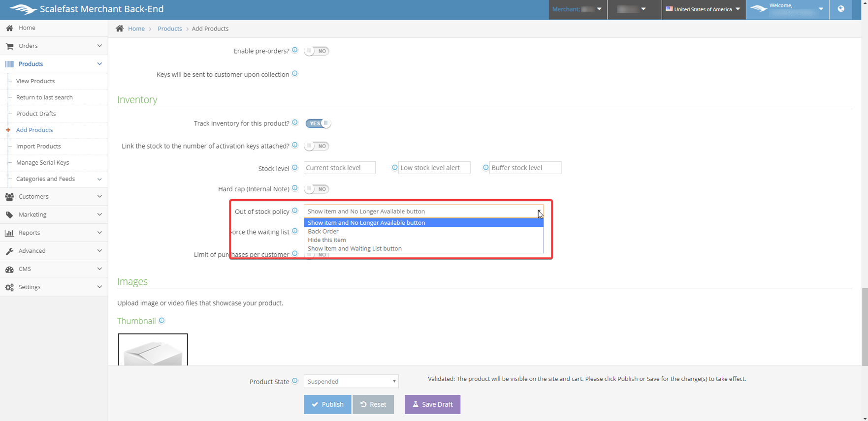
Task: Click the Marketing tag icon in sidebar
Action: pos(9,215)
